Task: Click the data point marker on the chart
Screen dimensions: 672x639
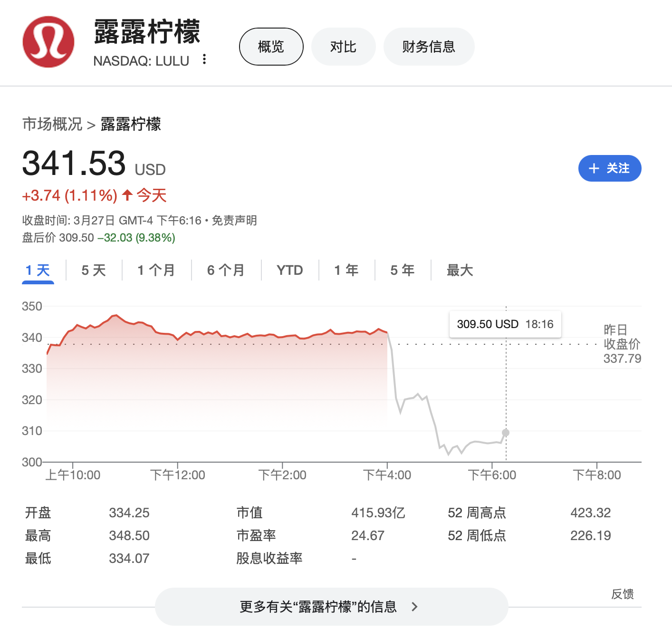Action: (505, 433)
